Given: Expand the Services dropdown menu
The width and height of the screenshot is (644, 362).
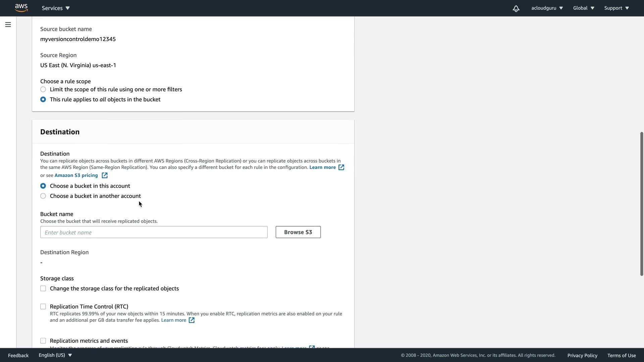Looking at the screenshot, I should tap(56, 8).
